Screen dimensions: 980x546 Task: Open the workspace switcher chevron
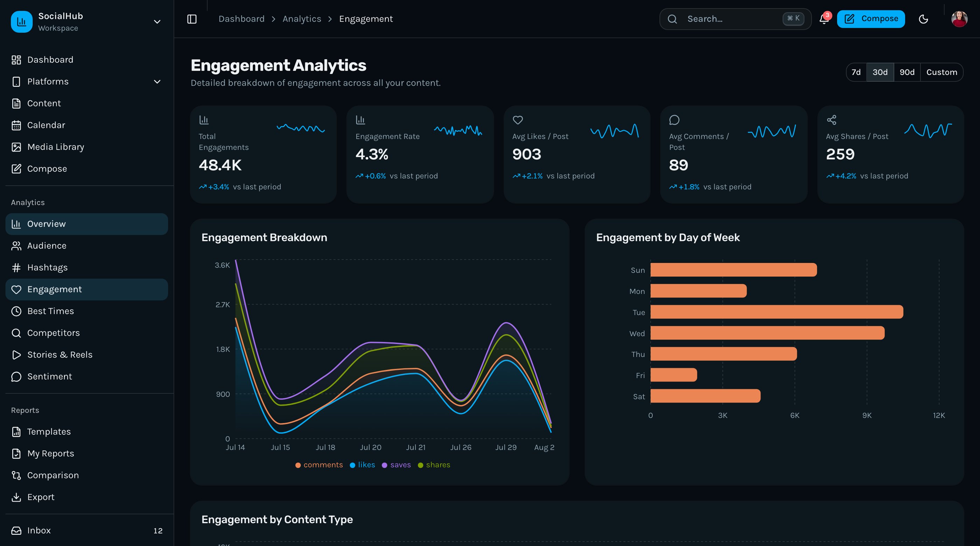(157, 22)
